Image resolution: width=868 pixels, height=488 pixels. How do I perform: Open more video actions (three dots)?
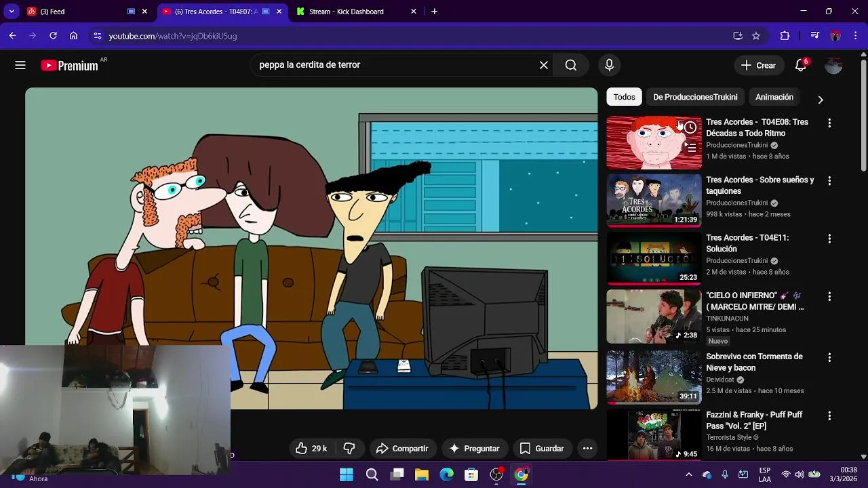click(x=588, y=449)
